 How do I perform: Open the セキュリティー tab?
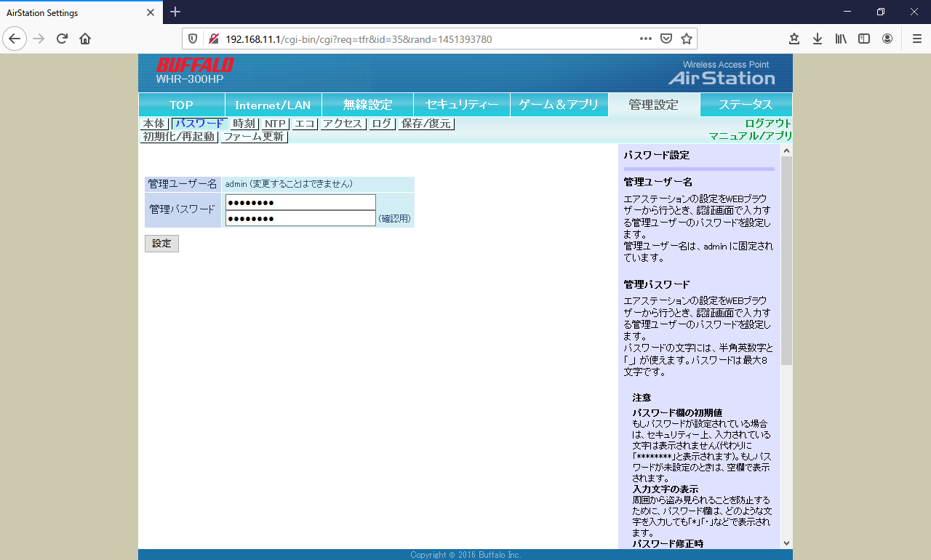click(x=462, y=105)
